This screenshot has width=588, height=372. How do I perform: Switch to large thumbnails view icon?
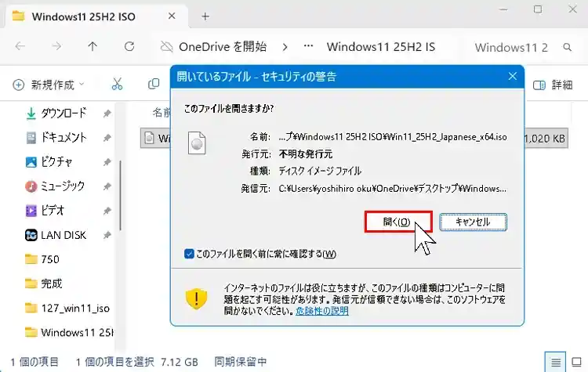(x=576, y=362)
